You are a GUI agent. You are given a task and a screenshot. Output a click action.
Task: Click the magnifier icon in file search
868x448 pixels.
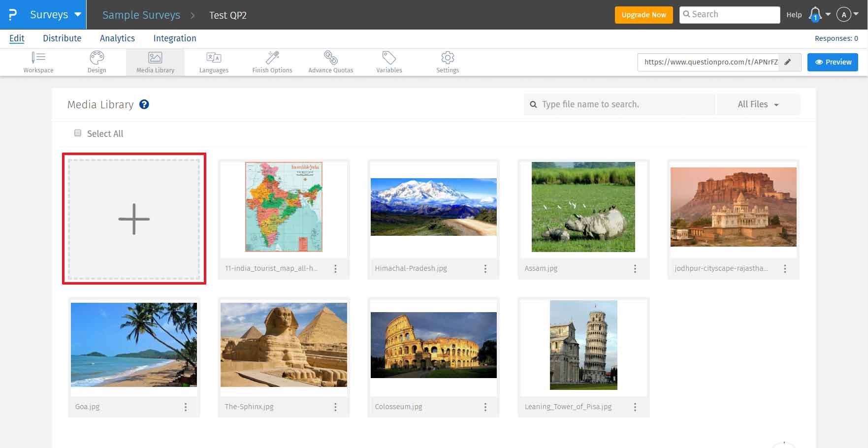pyautogui.click(x=533, y=104)
